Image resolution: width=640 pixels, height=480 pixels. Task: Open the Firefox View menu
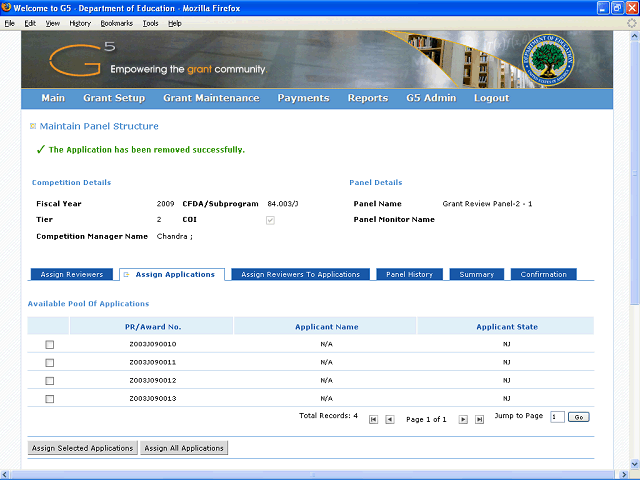coord(53,23)
